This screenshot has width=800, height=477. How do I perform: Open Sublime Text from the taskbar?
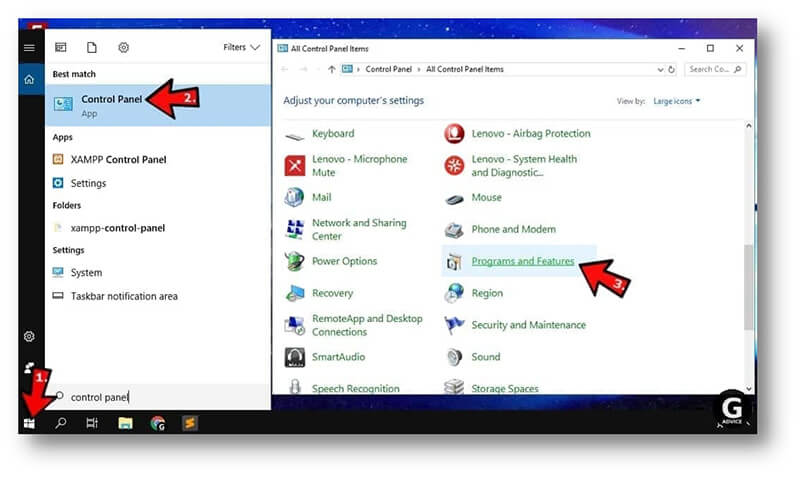coord(190,423)
